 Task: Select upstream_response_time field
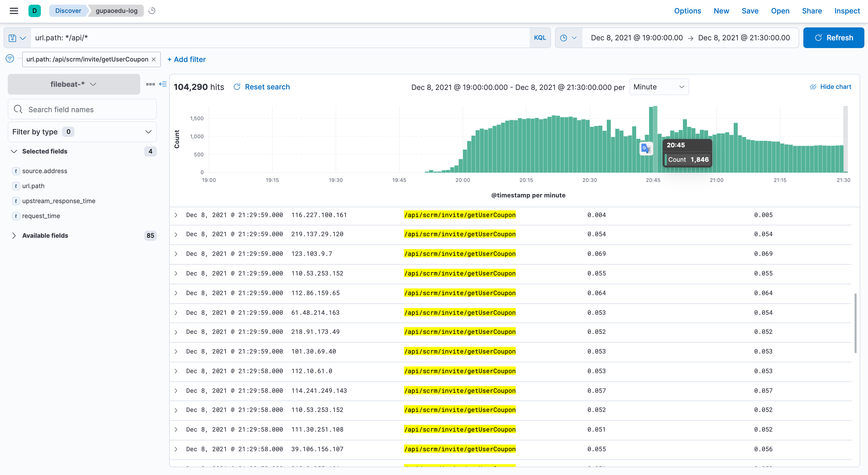[x=59, y=201]
